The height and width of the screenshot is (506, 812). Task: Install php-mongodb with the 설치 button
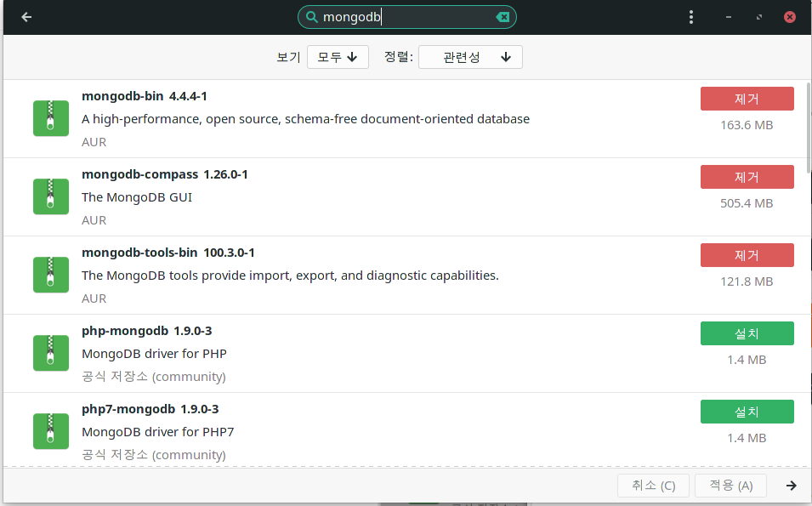747,333
